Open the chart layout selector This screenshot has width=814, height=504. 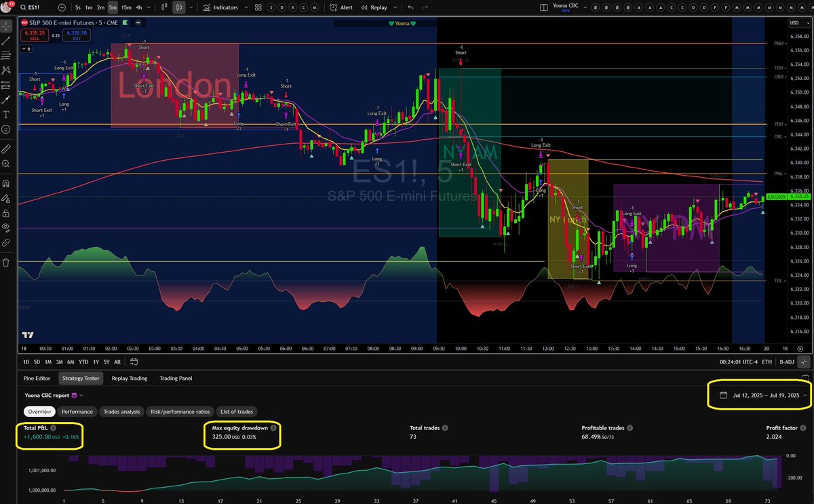544,7
